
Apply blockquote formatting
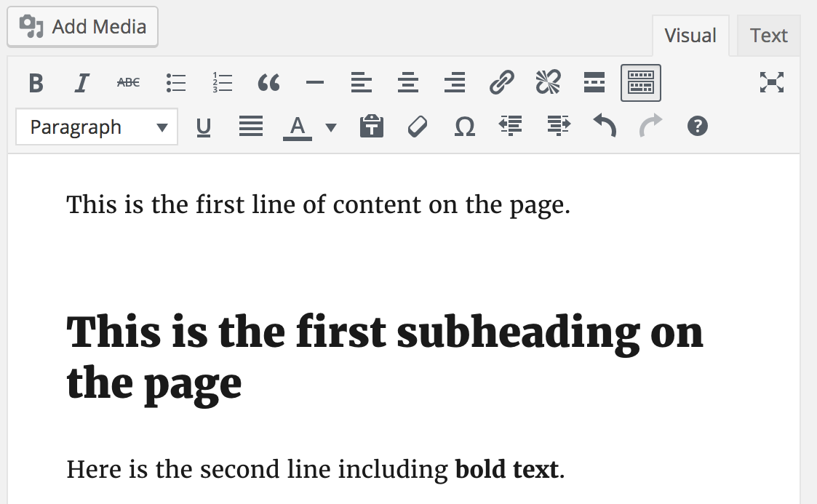tap(268, 83)
